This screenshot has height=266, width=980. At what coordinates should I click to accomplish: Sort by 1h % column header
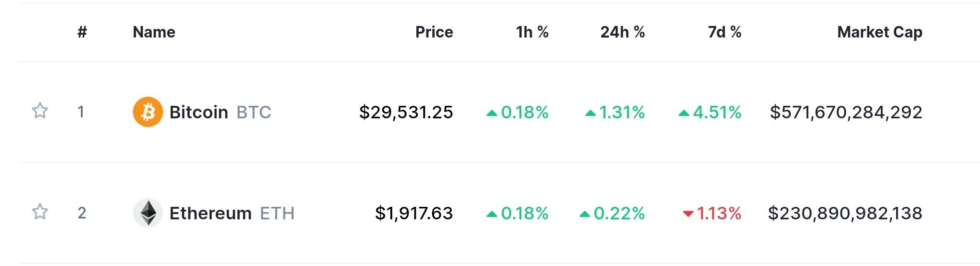[x=532, y=32]
